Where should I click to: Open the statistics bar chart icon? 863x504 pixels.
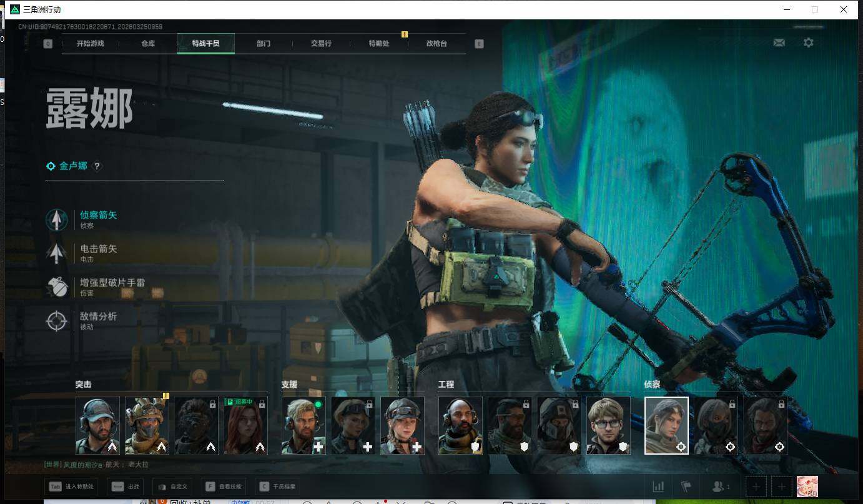click(658, 487)
